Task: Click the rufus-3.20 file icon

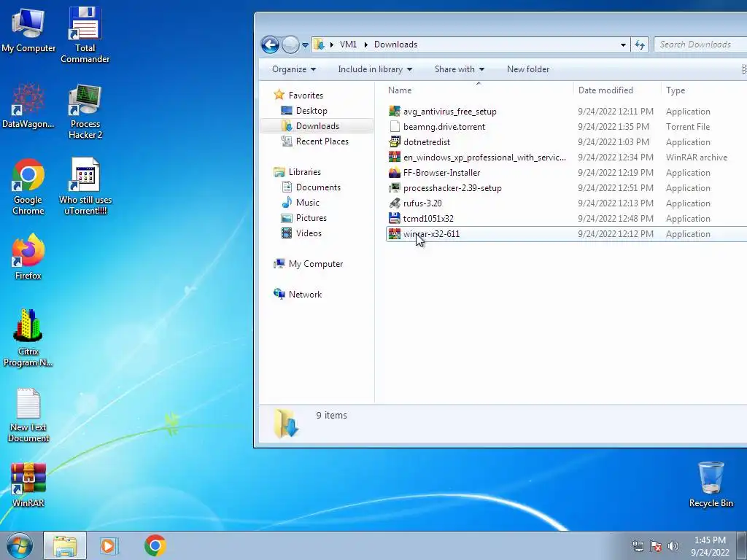Action: coord(395,203)
